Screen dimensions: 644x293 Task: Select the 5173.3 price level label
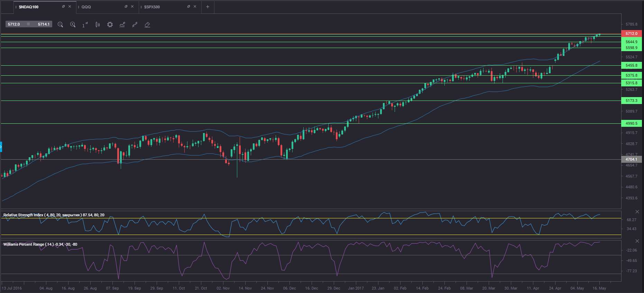(x=632, y=101)
